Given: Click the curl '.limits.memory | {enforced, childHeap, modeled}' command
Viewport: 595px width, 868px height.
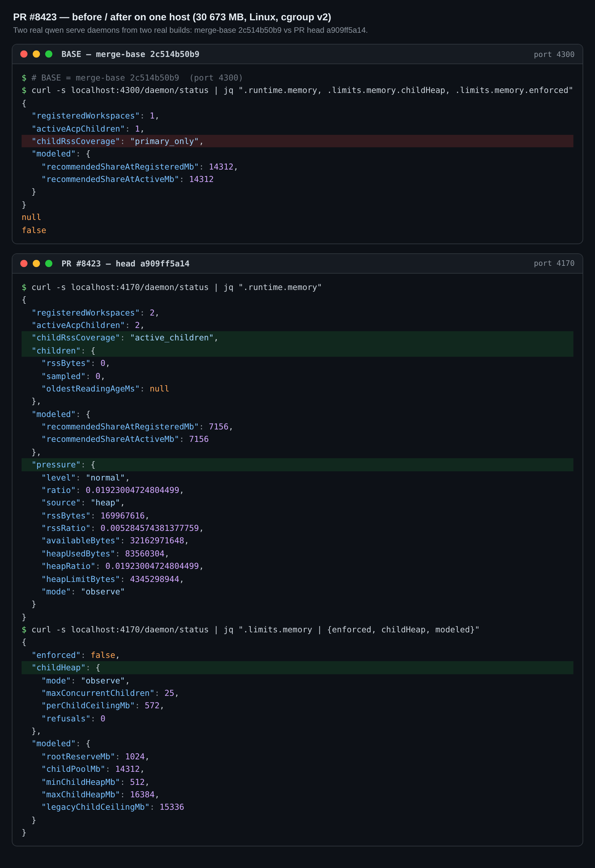Looking at the screenshot, I should click(x=256, y=630).
